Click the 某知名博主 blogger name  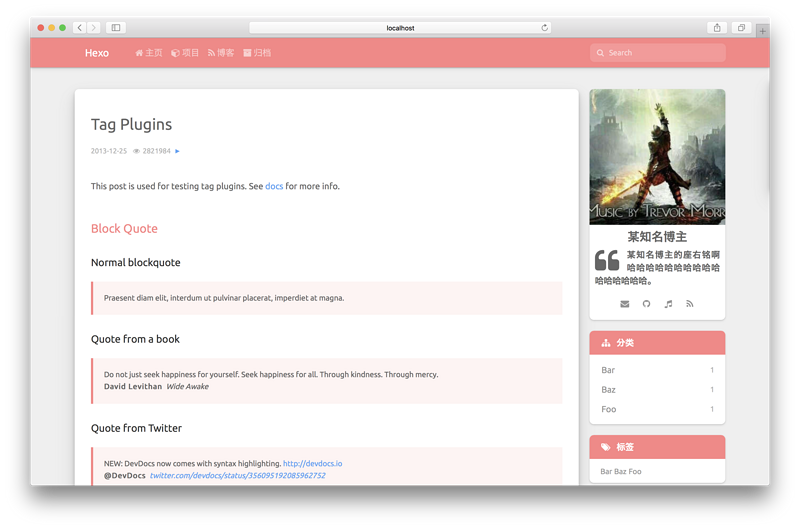pyautogui.click(x=657, y=237)
